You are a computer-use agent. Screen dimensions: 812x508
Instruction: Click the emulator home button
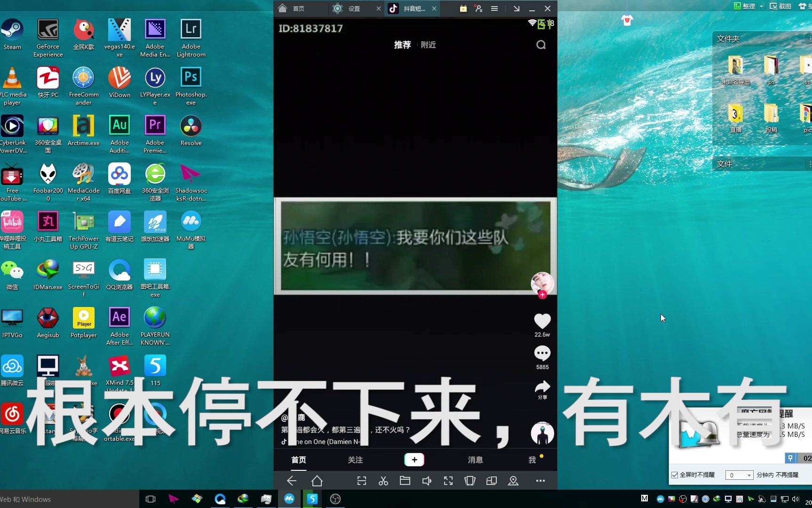coord(317,481)
